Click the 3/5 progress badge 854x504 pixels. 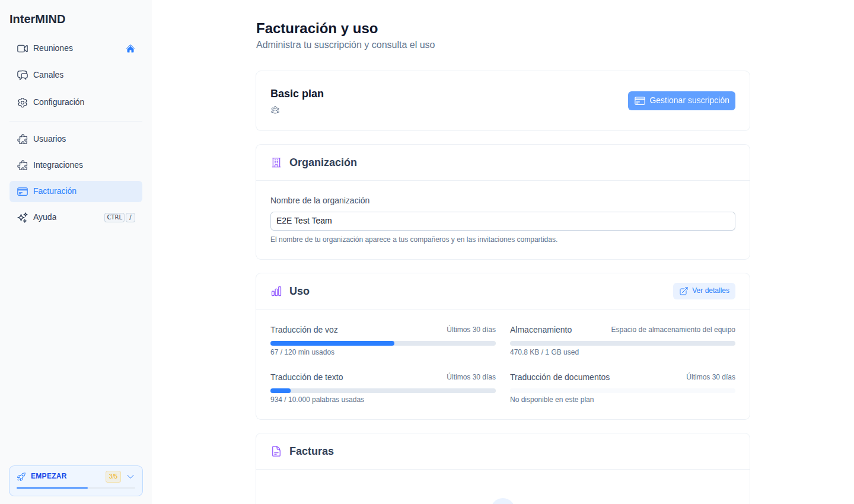pos(113,477)
